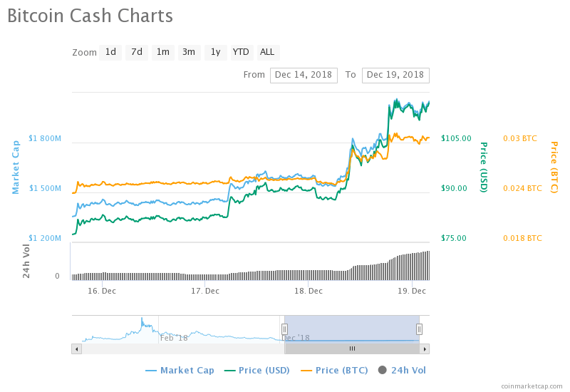Click the 24h Vol axis title
570x392 pixels.
point(26,261)
